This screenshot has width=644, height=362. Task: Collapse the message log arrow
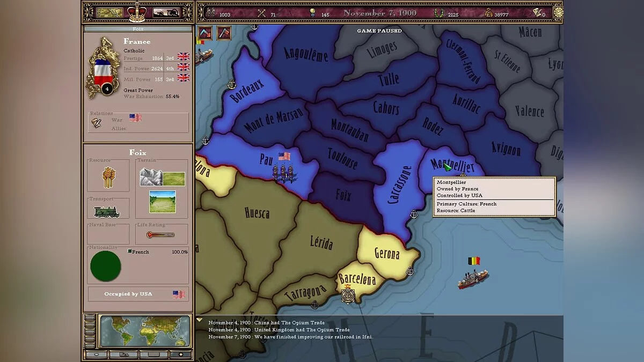[x=200, y=320]
